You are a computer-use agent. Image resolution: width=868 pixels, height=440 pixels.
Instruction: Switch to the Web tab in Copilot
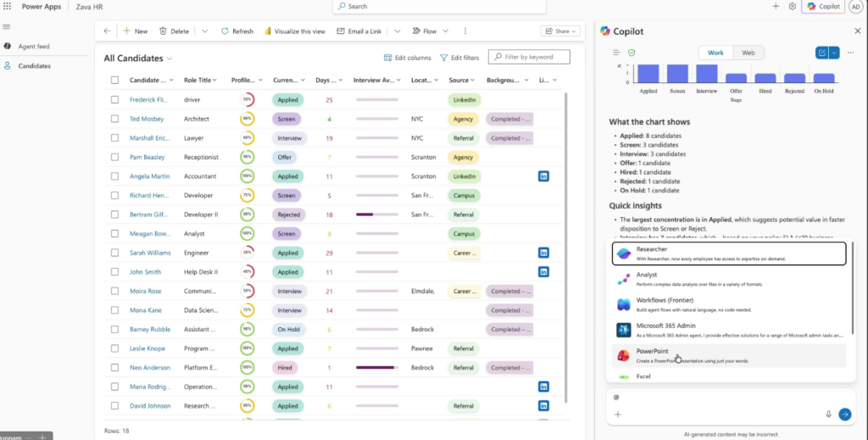748,53
